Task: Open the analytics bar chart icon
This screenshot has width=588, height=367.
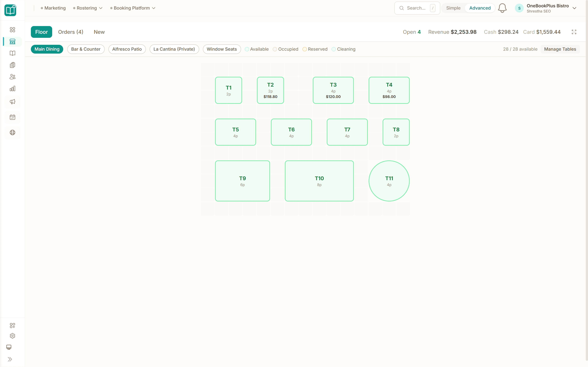Action: coord(12,88)
